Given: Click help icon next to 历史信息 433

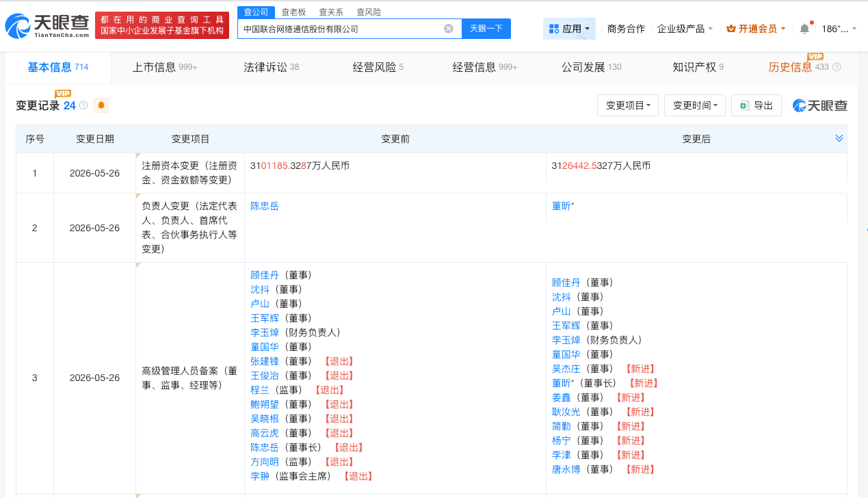Looking at the screenshot, I should click(837, 67).
